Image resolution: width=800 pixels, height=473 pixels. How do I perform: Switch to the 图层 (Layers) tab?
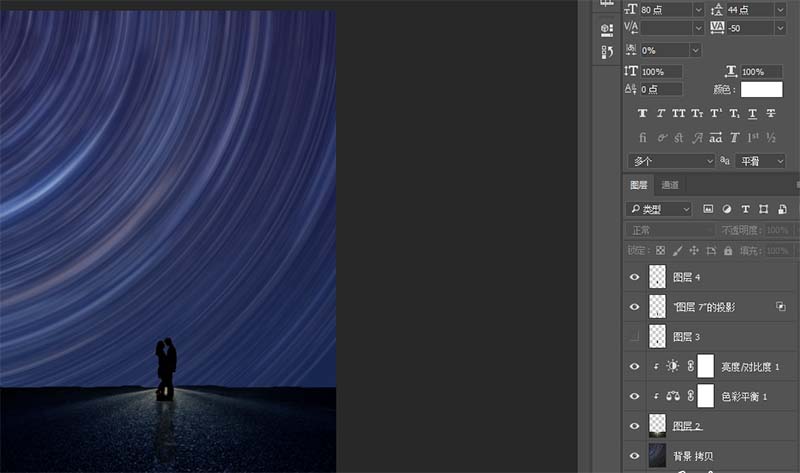tap(638, 185)
